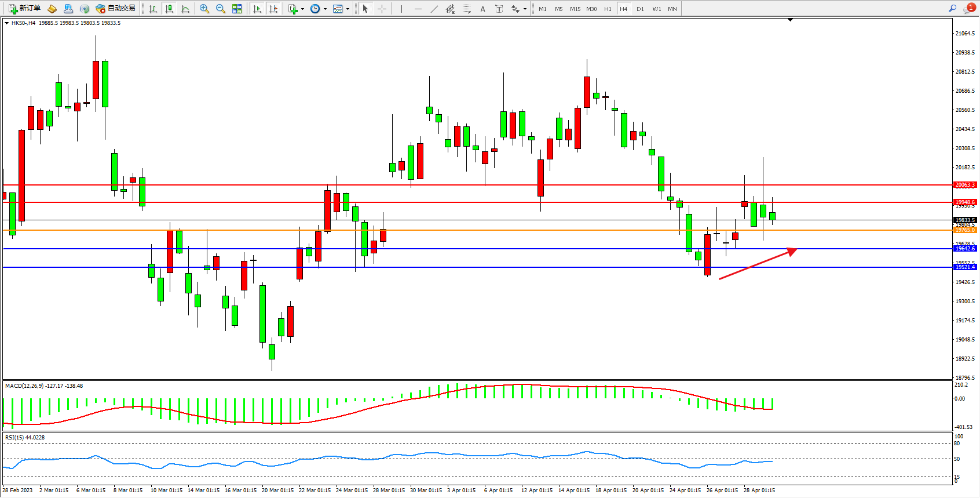
Task: Open the periodicity clock dropdown arrow
Action: pyautogui.click(x=325, y=9)
